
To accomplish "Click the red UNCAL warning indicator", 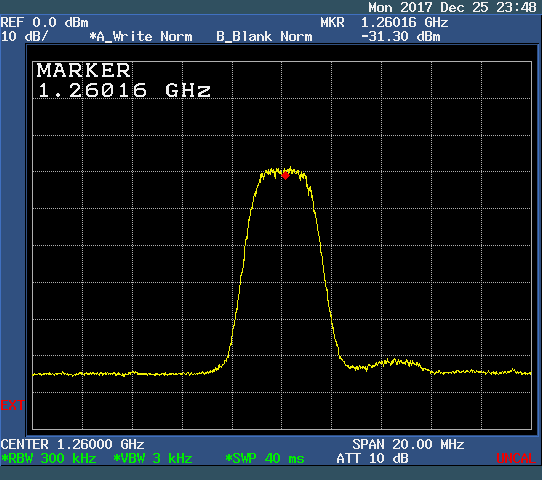I will [x=516, y=458].
